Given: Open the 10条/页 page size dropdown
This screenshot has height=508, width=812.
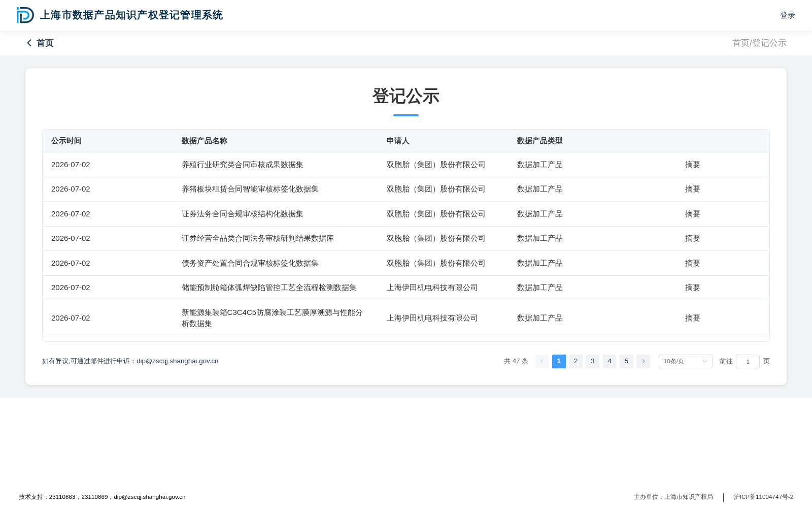Looking at the screenshot, I should [x=685, y=361].
